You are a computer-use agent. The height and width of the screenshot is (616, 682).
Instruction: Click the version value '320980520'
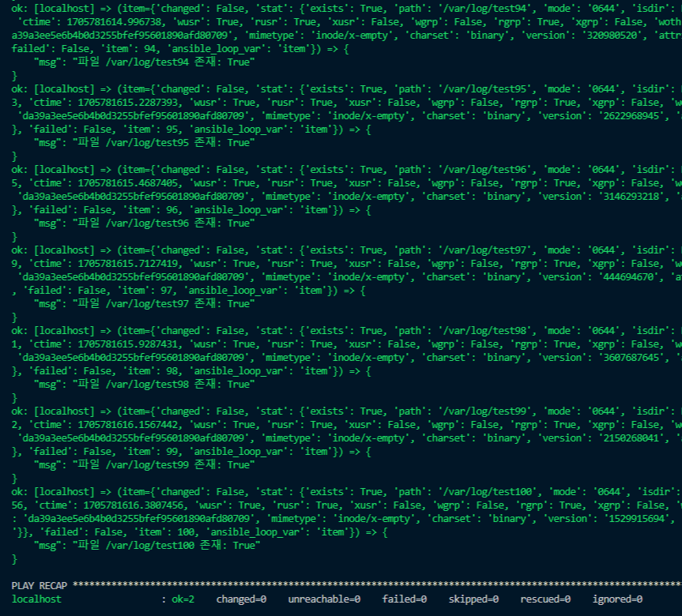click(612, 36)
